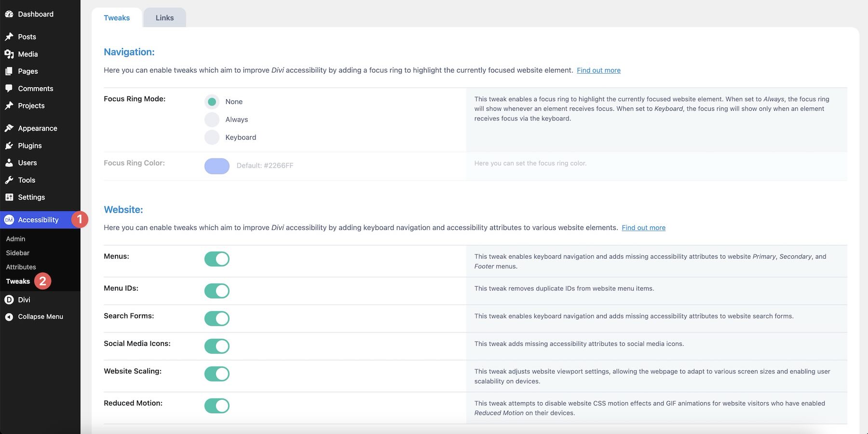Click the Website Scaling: label
868x434 pixels.
click(x=133, y=371)
